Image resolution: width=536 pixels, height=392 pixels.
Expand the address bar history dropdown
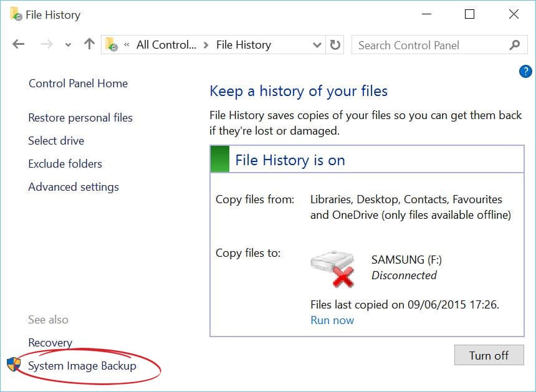pos(317,45)
